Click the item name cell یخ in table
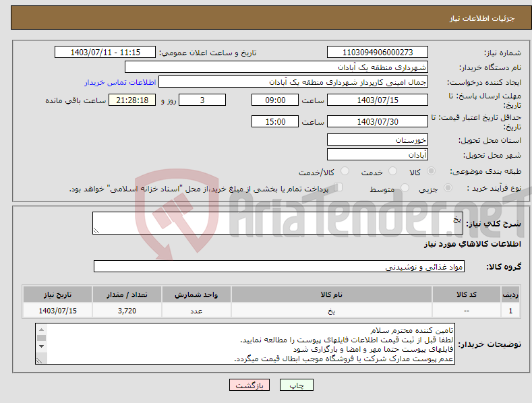The height and width of the screenshot is (403, 532). [x=332, y=311]
